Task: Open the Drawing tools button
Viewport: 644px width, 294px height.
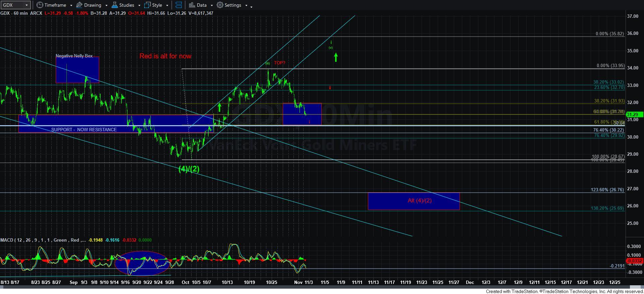Action: [89, 5]
